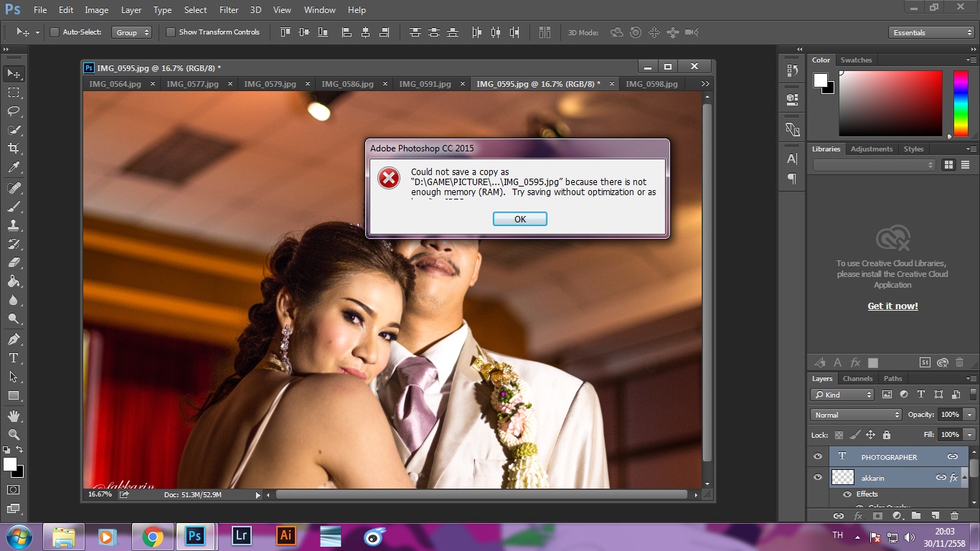Open the Essentials workspace dropdown
980x551 pixels.
pyautogui.click(x=931, y=32)
